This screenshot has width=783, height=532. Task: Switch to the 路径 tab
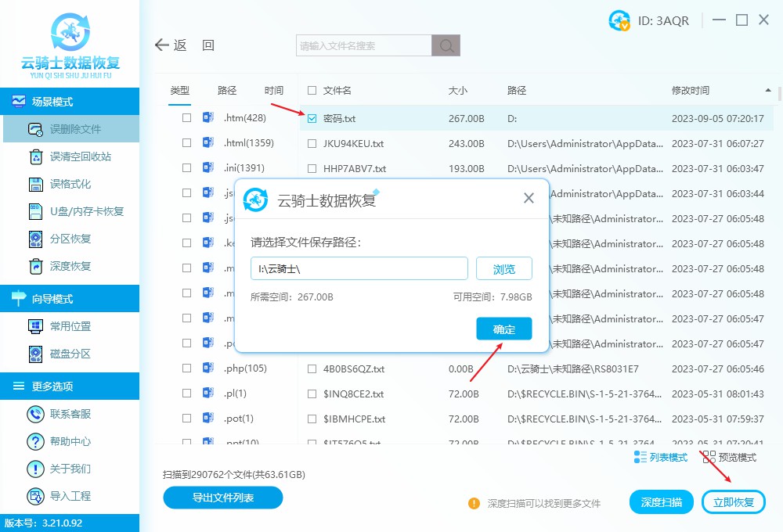pos(227,90)
